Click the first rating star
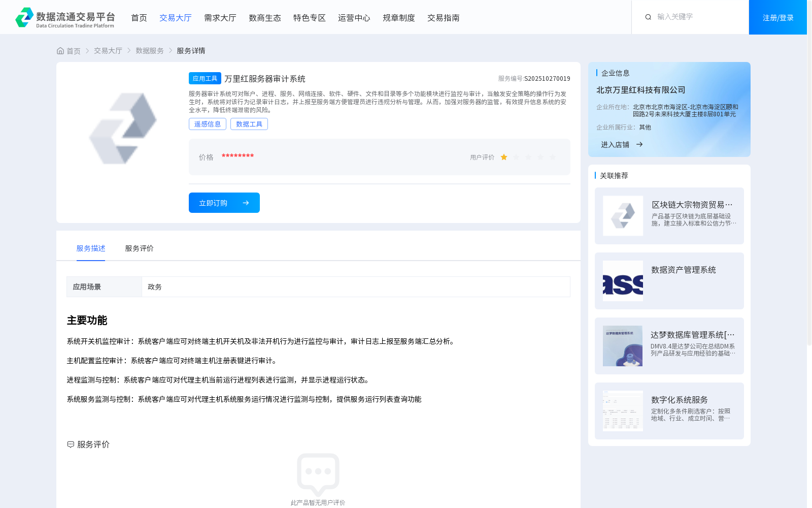This screenshot has height=508, width=812. 504,157
